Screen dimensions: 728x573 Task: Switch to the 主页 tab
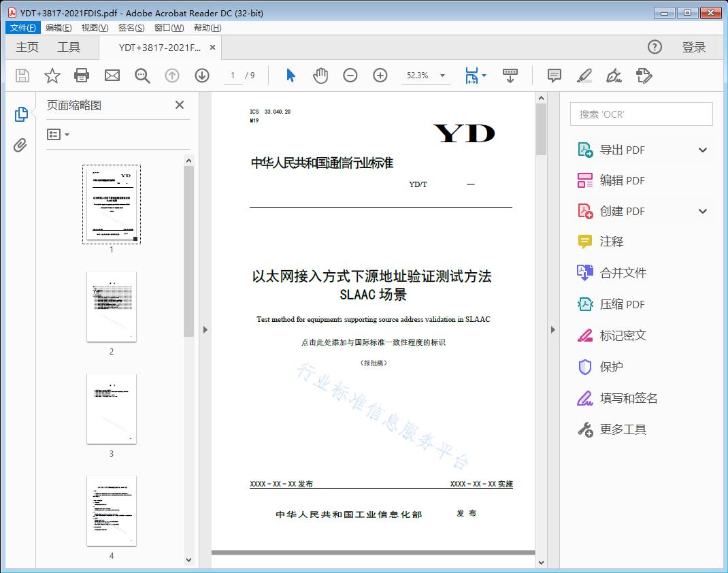27,47
